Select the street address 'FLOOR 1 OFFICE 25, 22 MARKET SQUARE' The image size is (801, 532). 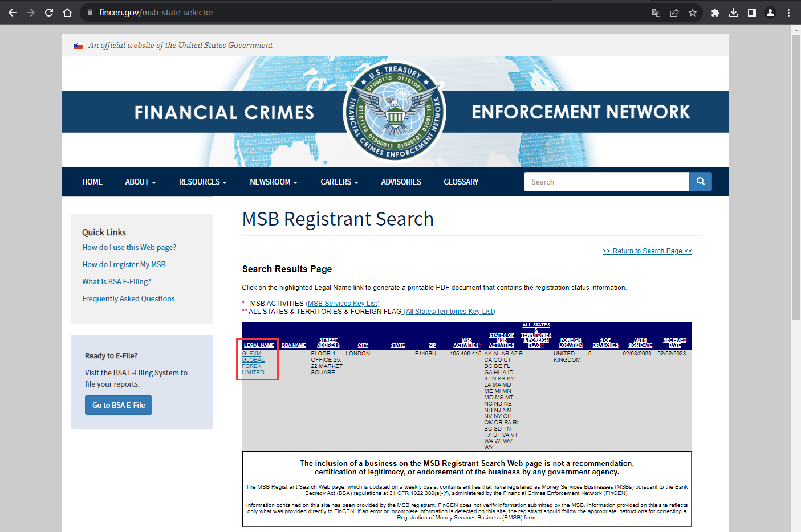(327, 363)
